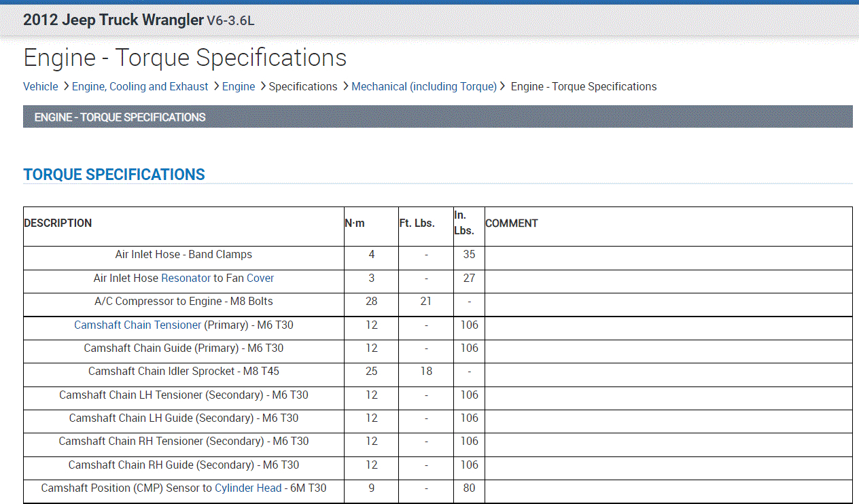Open the Cover link in Fan Cover row

(x=260, y=278)
